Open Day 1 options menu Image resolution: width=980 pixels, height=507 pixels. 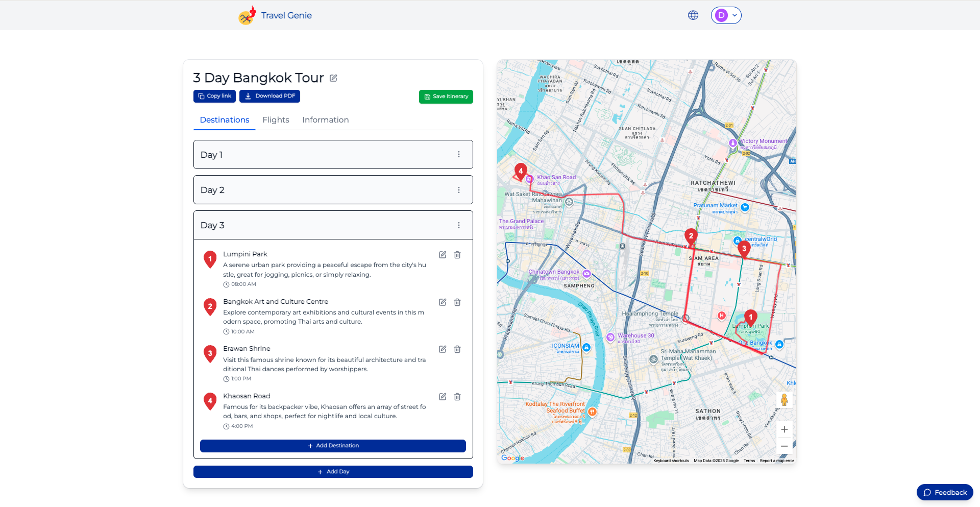pos(459,154)
